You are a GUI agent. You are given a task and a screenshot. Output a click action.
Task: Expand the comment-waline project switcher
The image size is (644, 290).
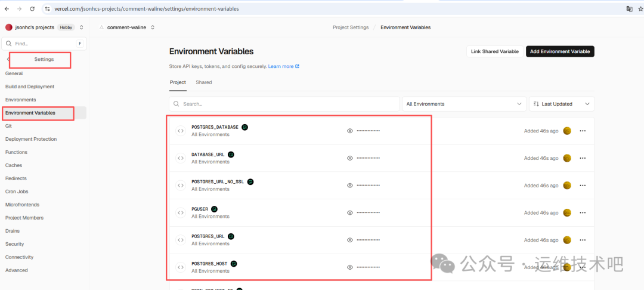[153, 27]
